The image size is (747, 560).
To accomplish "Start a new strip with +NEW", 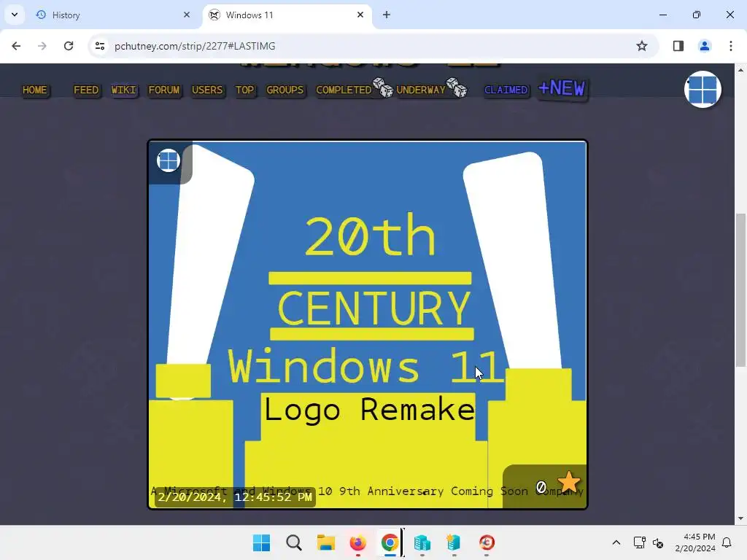I will [562, 88].
